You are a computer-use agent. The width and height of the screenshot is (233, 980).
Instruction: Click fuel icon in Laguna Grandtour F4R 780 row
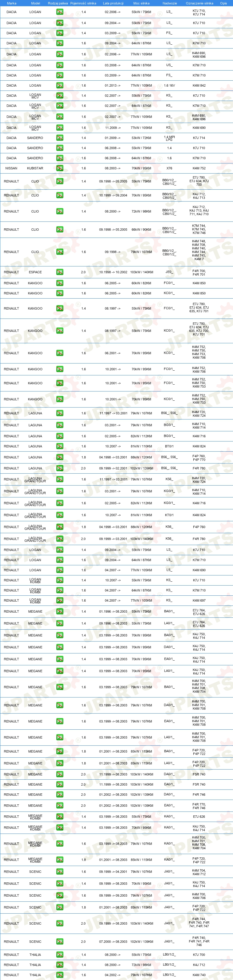(x=60, y=539)
